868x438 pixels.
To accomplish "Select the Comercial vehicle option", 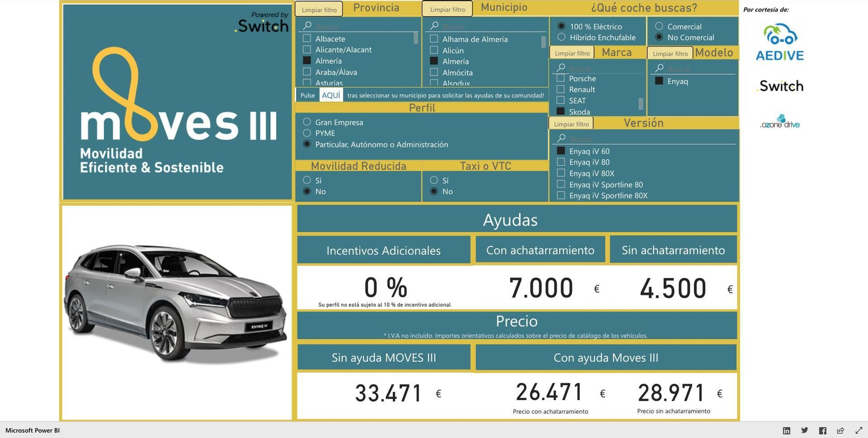I will click(659, 26).
